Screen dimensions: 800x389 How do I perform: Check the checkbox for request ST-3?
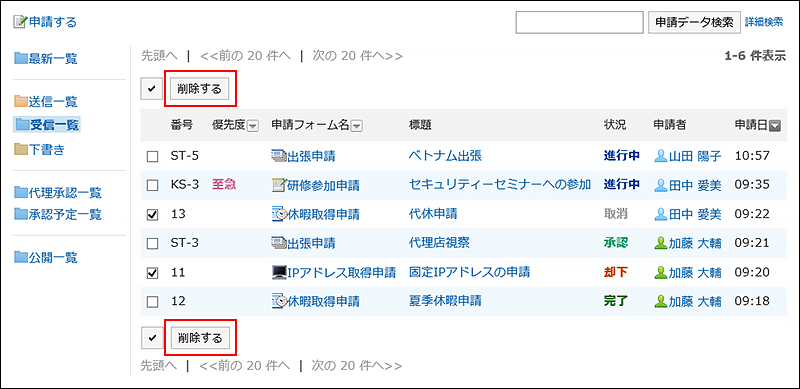(152, 245)
